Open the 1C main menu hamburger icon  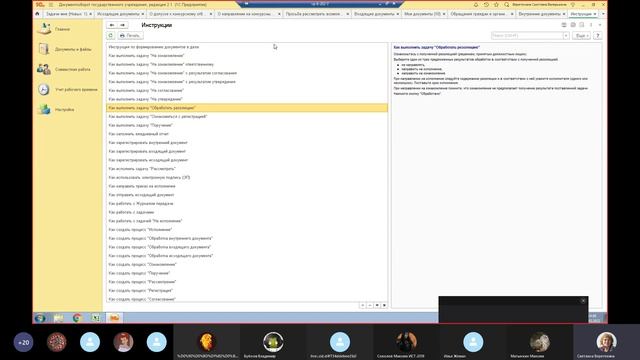click(x=51, y=4)
